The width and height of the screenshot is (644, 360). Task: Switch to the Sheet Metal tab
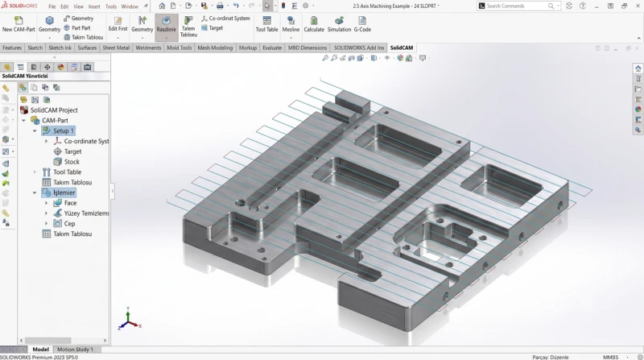[116, 48]
